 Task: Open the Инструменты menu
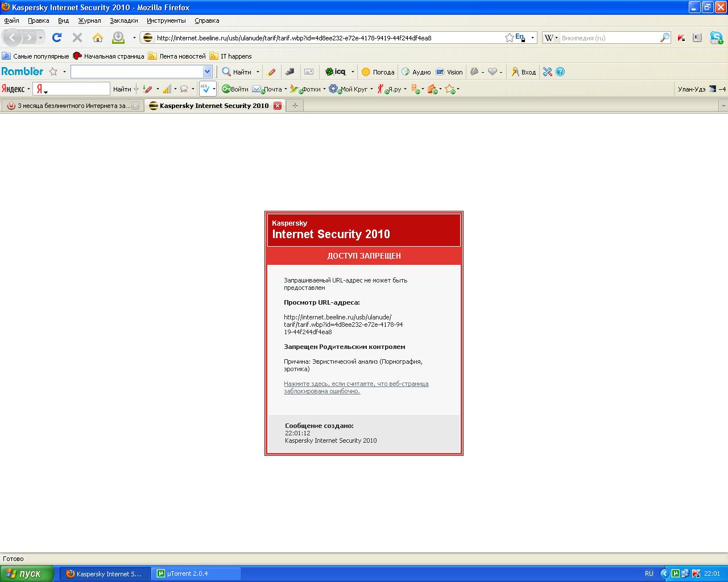tap(166, 20)
